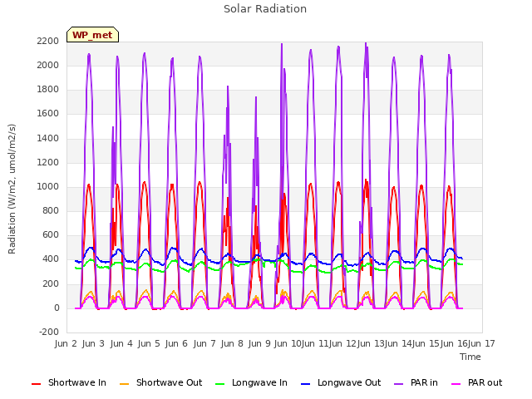Click the Jun 4 x-axis tick label
Screen dimensions: 532x399
(121, 343)
